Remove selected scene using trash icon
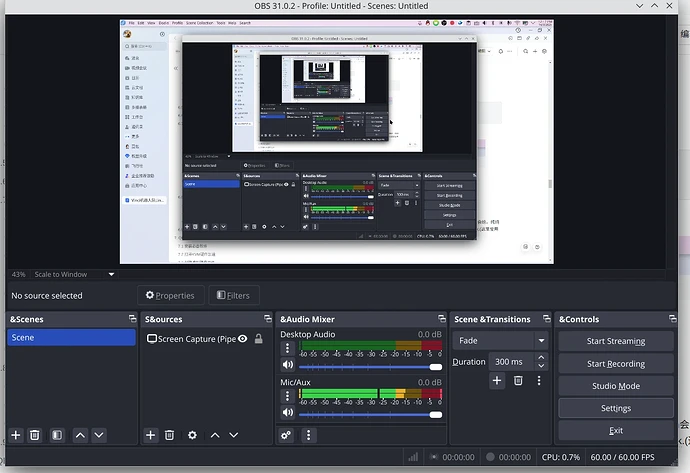 34,435
